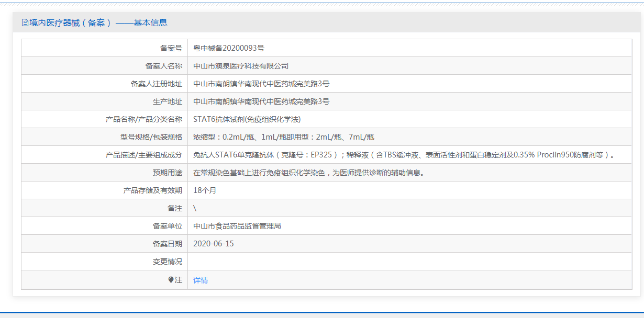This screenshot has width=644, height=318.
Task: Select the date 2020-06-15
Action: point(214,244)
